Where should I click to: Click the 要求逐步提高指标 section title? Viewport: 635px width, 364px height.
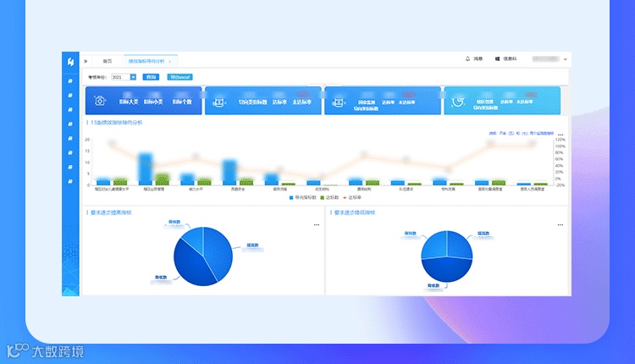pos(111,212)
